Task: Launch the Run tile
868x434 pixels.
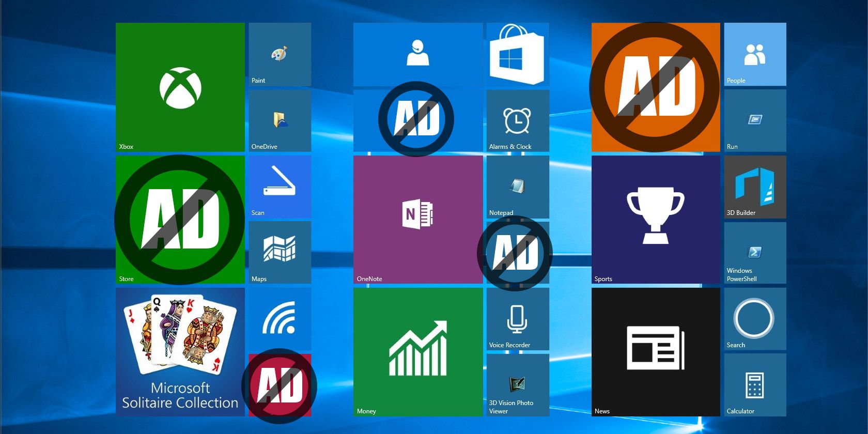Action: pyautogui.click(x=755, y=121)
